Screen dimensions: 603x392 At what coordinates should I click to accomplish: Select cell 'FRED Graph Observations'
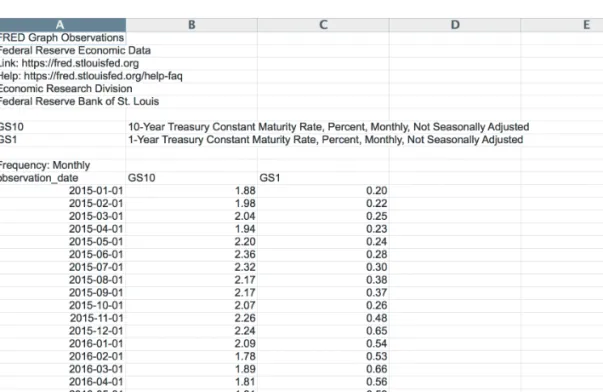click(x=63, y=38)
